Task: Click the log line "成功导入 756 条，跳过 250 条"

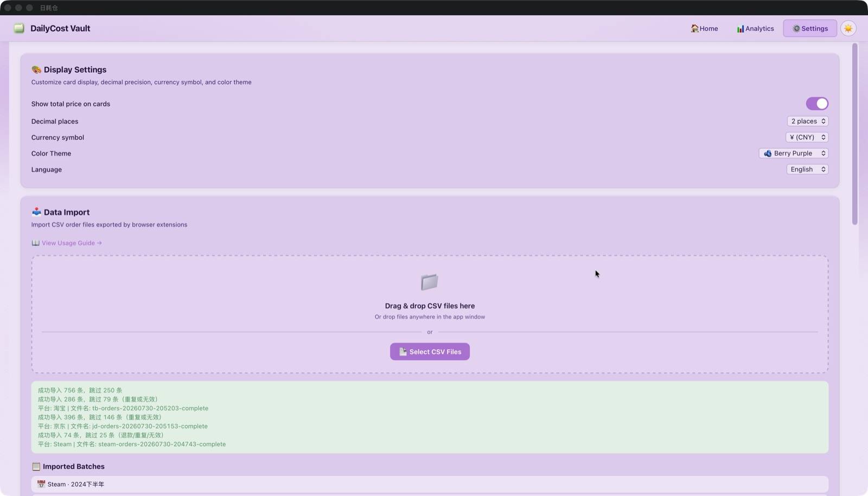Action: tap(80, 390)
